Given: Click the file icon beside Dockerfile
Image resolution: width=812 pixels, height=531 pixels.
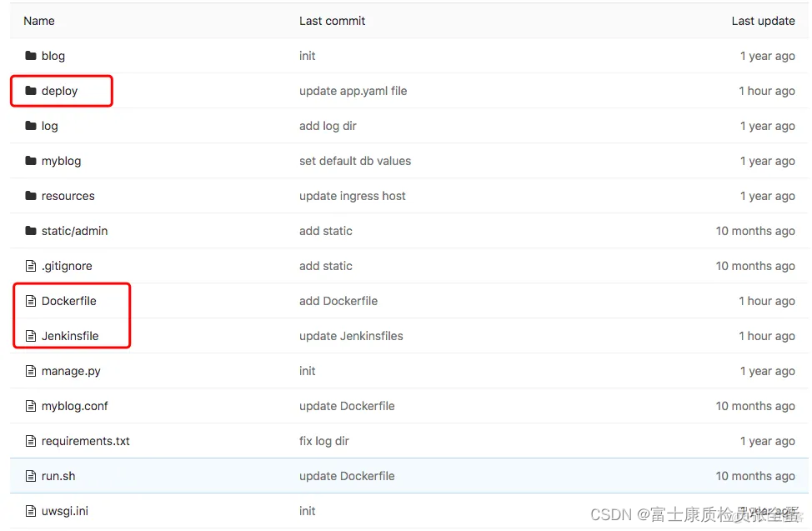Looking at the screenshot, I should click(31, 301).
